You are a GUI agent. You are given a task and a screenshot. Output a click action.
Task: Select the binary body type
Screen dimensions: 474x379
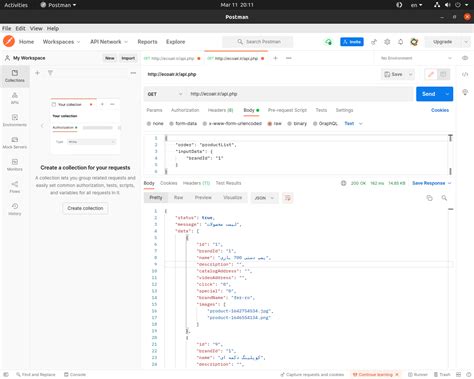[x=297, y=124]
